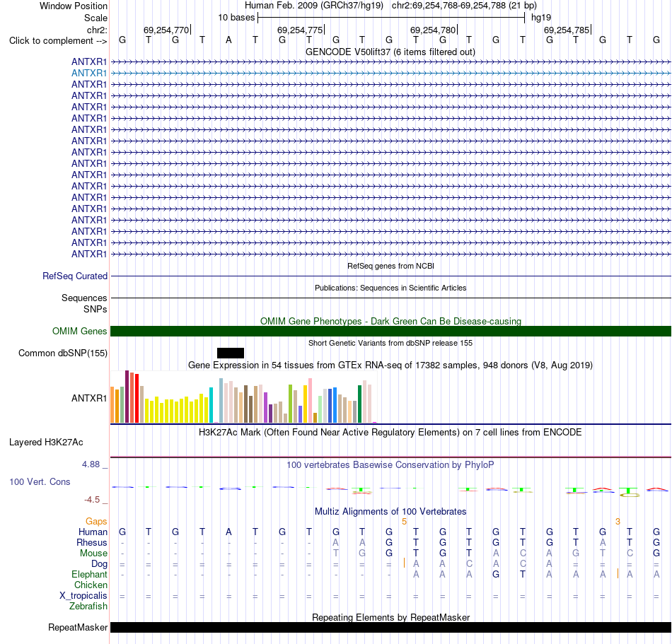The height and width of the screenshot is (644, 672).
Task: Click position marker 69,254,785
Action: [x=567, y=30]
